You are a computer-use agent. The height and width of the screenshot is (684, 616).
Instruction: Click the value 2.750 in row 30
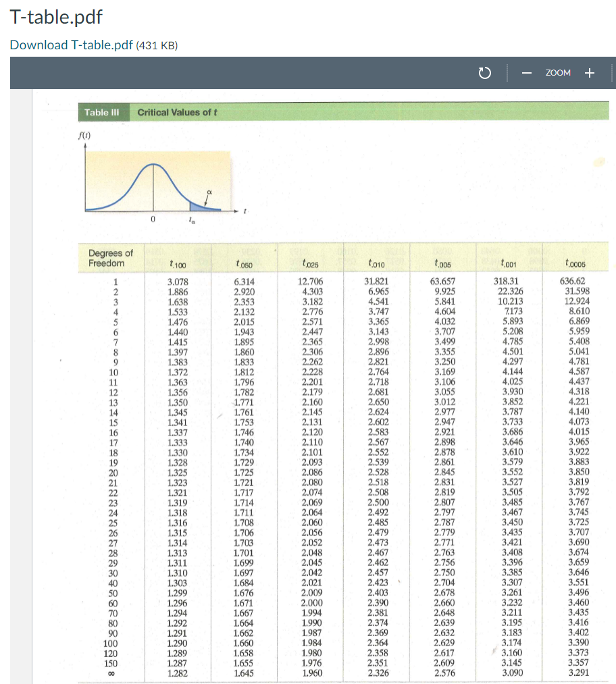(444, 573)
